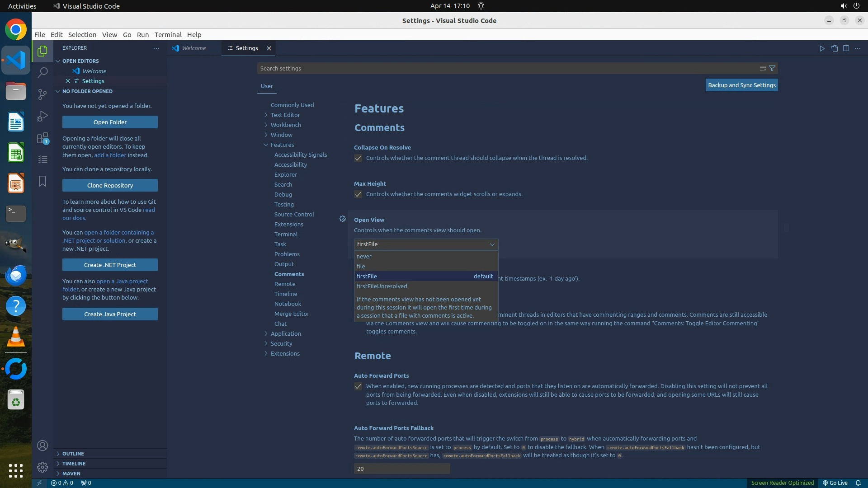Open the Terminal menu
The width and height of the screenshot is (868, 488).
(168, 34)
